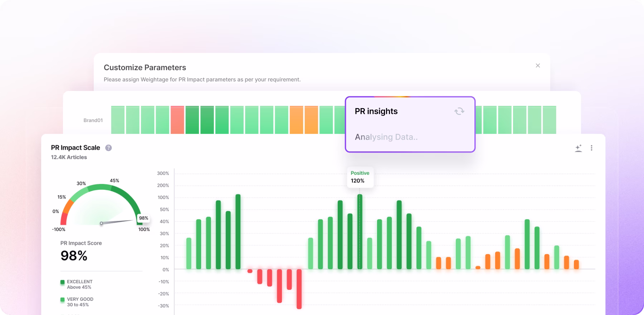Click the refresh icon in PR insights
Viewport: 644px width, 315px height.
pos(459,111)
